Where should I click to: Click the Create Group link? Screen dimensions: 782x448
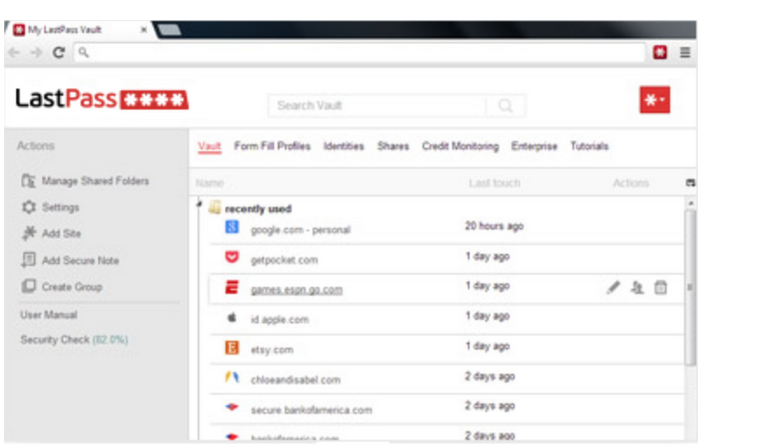(x=72, y=287)
